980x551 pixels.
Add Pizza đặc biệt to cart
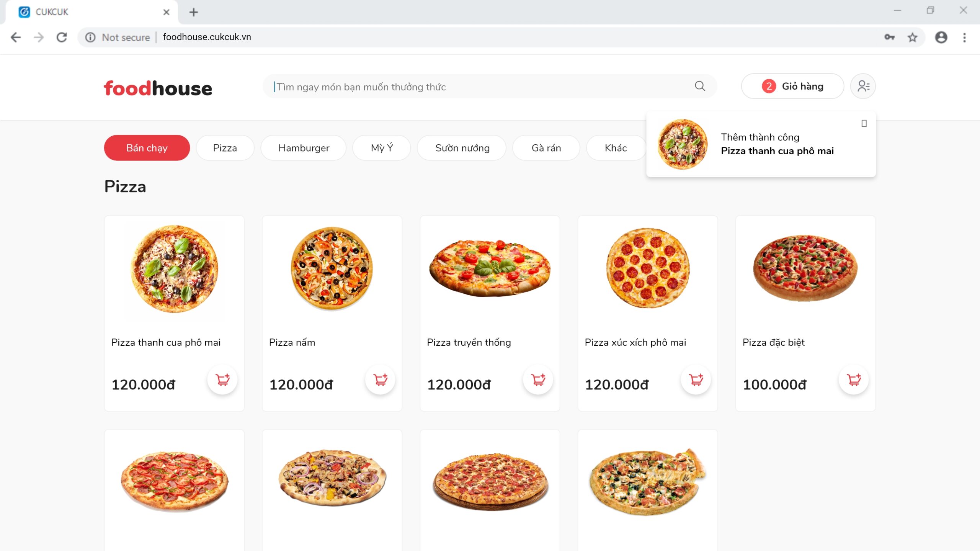point(854,380)
